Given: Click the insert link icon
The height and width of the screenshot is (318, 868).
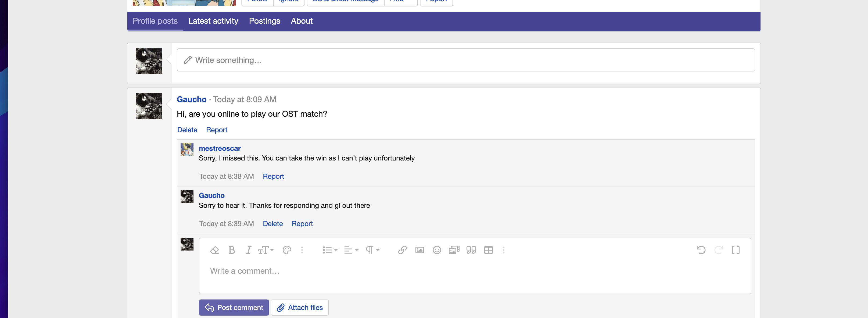Looking at the screenshot, I should [x=402, y=250].
